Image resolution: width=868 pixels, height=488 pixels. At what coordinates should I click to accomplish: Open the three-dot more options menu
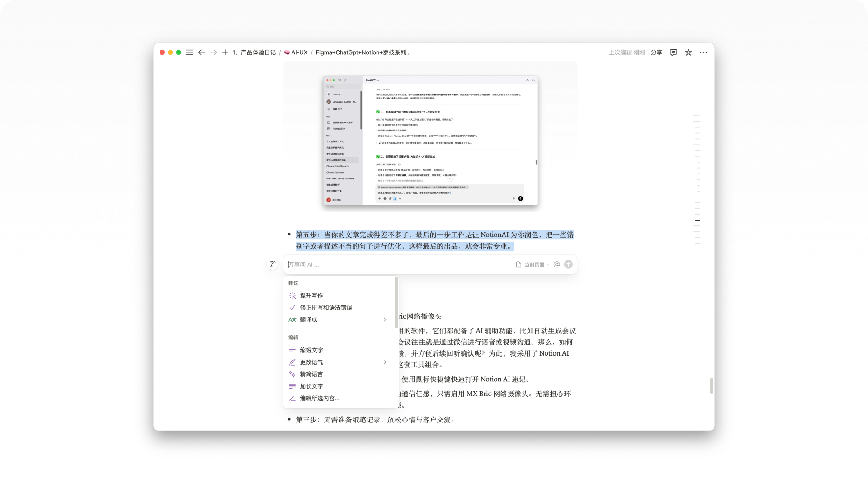click(x=703, y=52)
